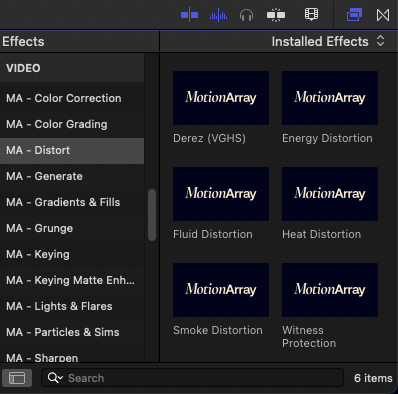The width and height of the screenshot is (398, 394).
Task: Click the Search effects field
Action: (x=192, y=378)
